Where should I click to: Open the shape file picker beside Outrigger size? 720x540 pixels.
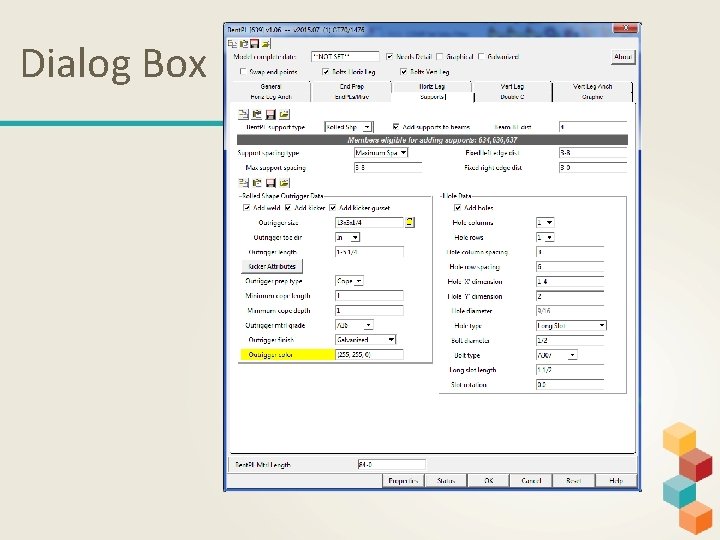tap(410, 222)
